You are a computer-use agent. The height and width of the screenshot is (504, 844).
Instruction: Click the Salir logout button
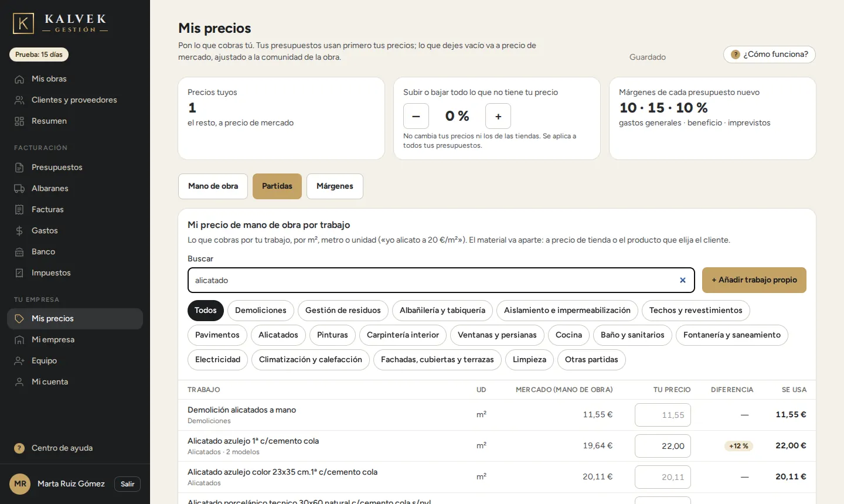pos(128,484)
